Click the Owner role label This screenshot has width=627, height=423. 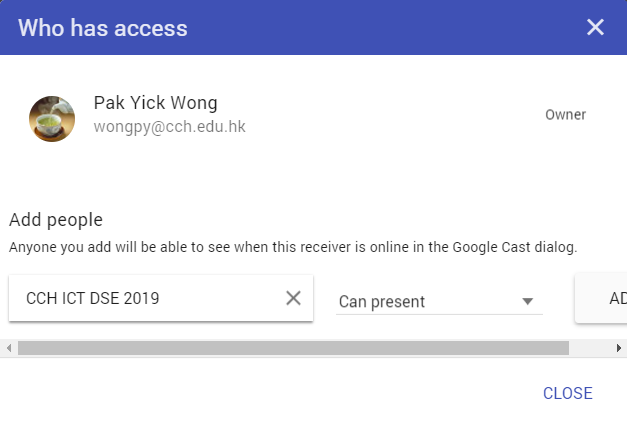(565, 115)
